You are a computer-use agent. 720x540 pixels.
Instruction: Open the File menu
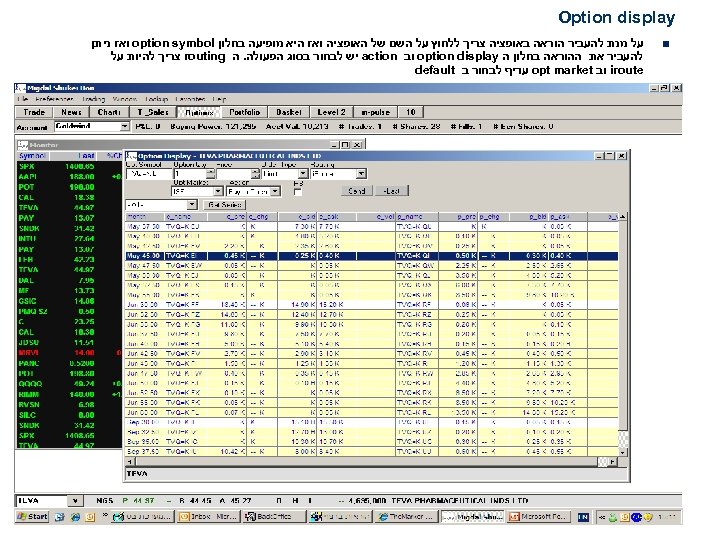click(x=22, y=99)
